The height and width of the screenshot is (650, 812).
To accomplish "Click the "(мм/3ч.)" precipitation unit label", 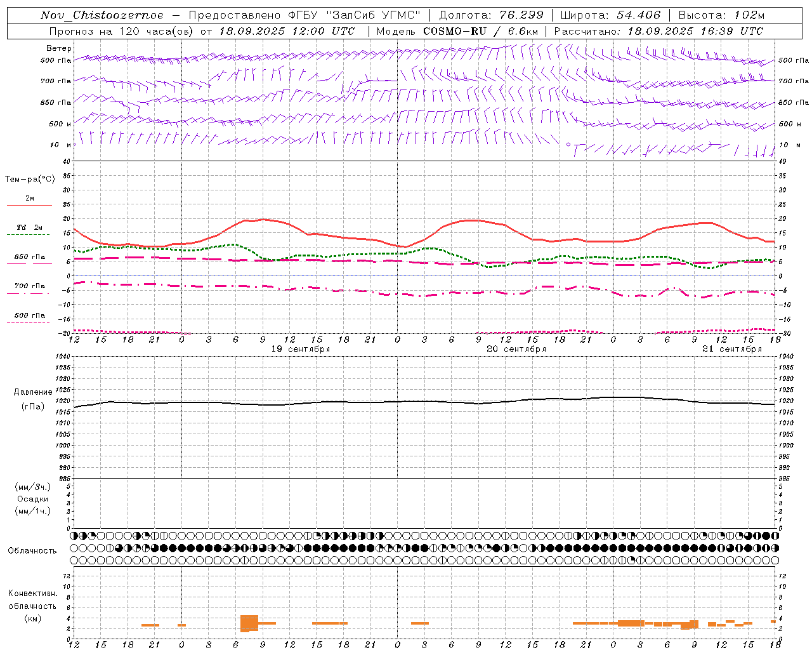I will (32, 487).
